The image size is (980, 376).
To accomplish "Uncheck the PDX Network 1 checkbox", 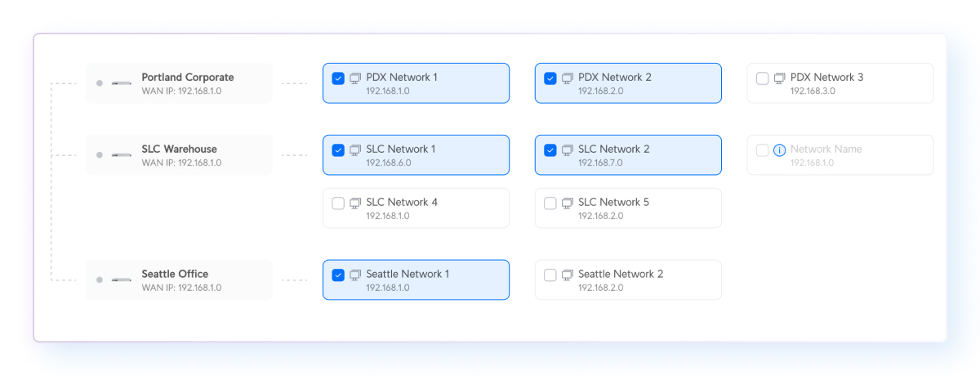I will coord(338,78).
